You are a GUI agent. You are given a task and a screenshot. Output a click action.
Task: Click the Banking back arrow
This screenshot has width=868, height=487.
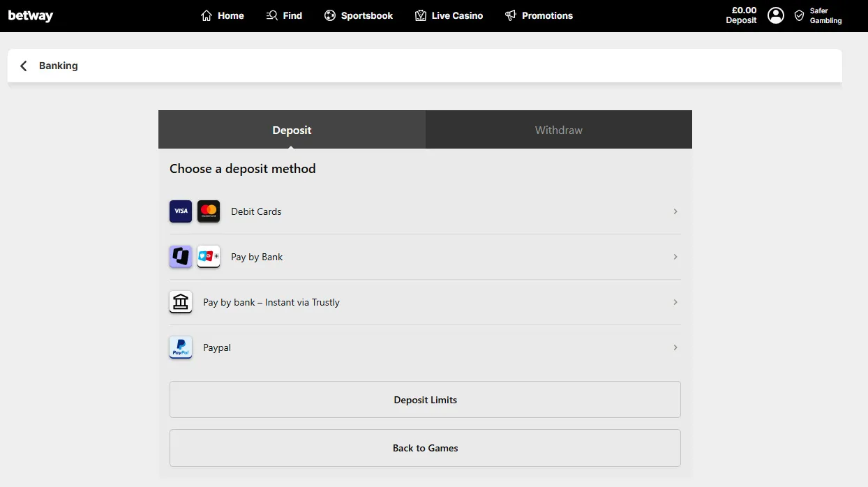(23, 65)
